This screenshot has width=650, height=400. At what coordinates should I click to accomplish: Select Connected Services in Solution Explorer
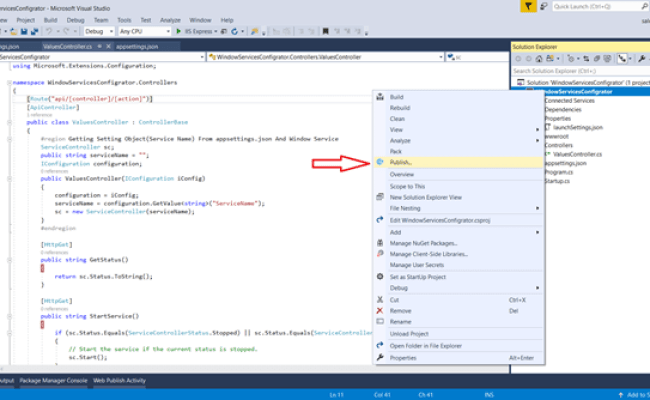click(570, 101)
